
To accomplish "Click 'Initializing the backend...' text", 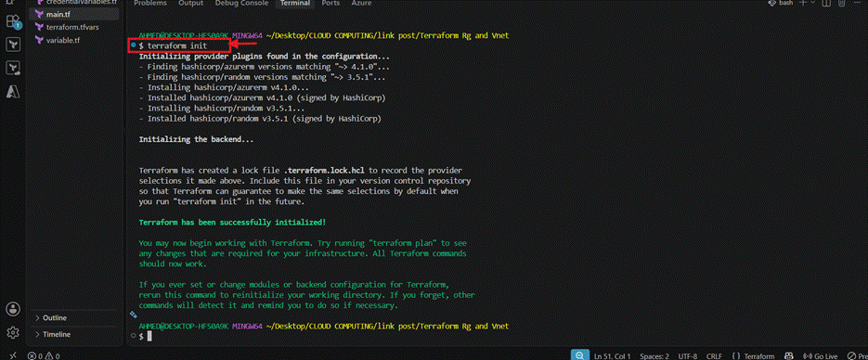I will pyautogui.click(x=196, y=140).
